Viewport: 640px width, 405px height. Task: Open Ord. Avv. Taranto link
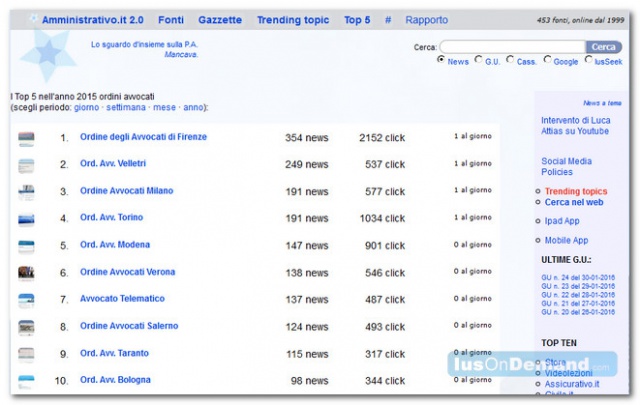click(114, 353)
